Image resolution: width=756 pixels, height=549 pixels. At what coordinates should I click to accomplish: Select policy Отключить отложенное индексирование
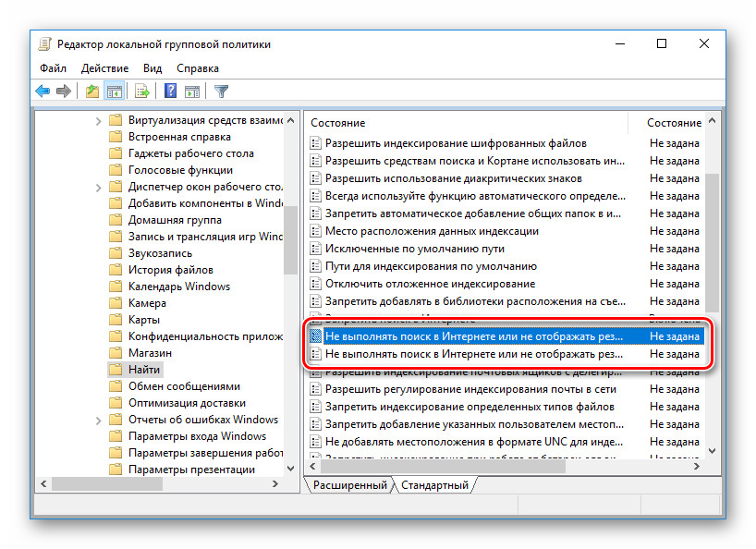tap(430, 284)
